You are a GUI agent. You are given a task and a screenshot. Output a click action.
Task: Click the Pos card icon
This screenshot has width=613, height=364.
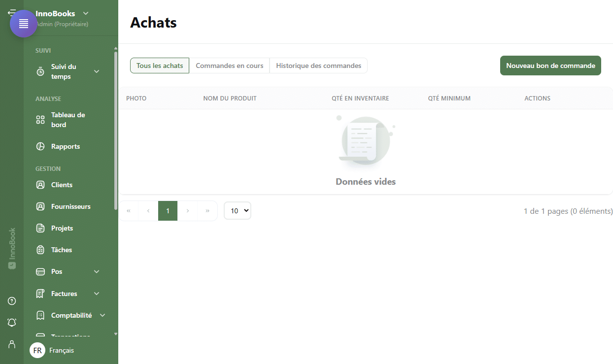pos(40,271)
